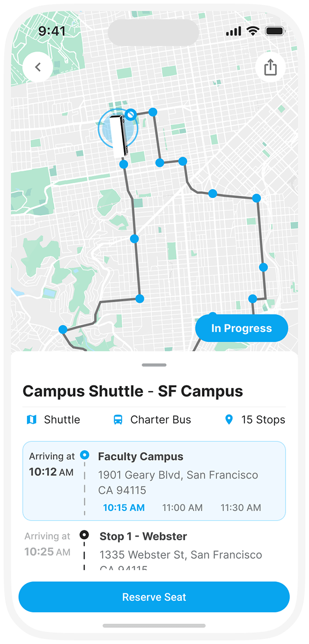Select the 10:15 AM departure time

pyautogui.click(x=124, y=508)
